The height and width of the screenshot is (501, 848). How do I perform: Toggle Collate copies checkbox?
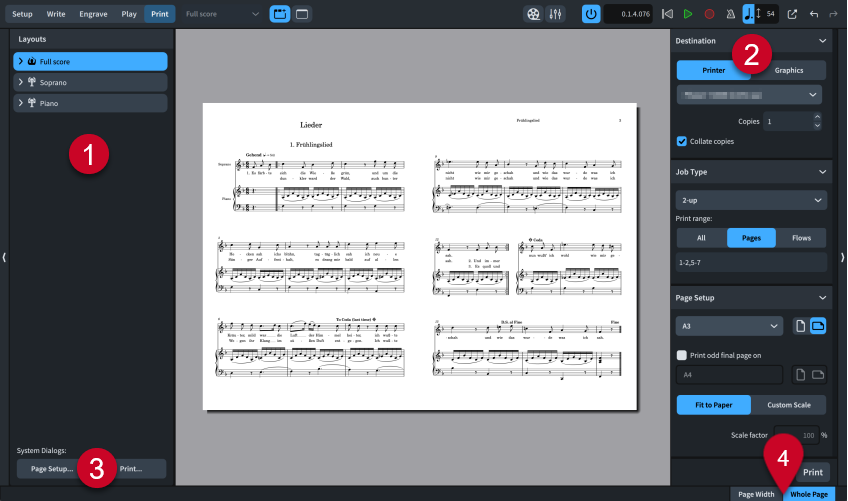point(682,141)
